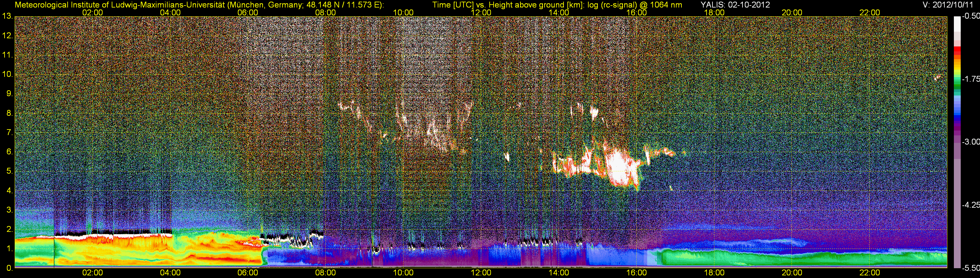This screenshot has height=278, width=980.
Task: Click the '-5.50' color scale value
Action: (x=971, y=268)
